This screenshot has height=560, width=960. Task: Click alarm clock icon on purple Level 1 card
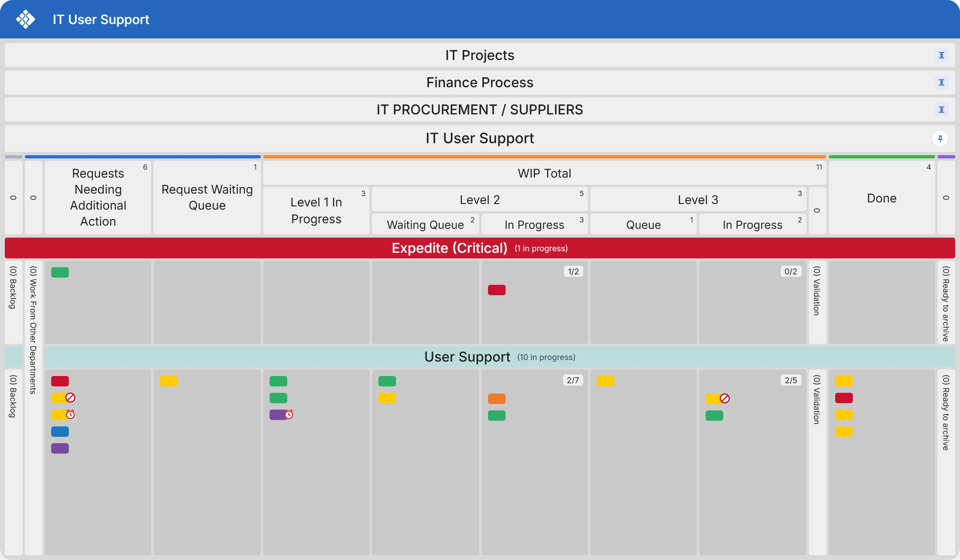289,414
